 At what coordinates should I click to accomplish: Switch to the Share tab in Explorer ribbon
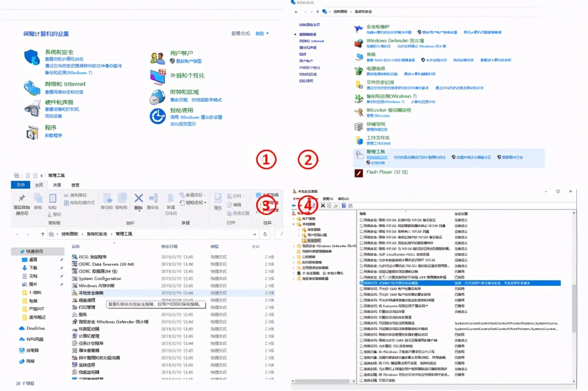tap(56, 185)
